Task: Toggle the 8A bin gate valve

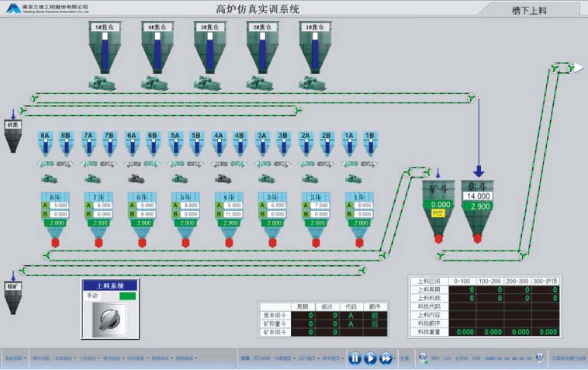Action: click(45, 144)
